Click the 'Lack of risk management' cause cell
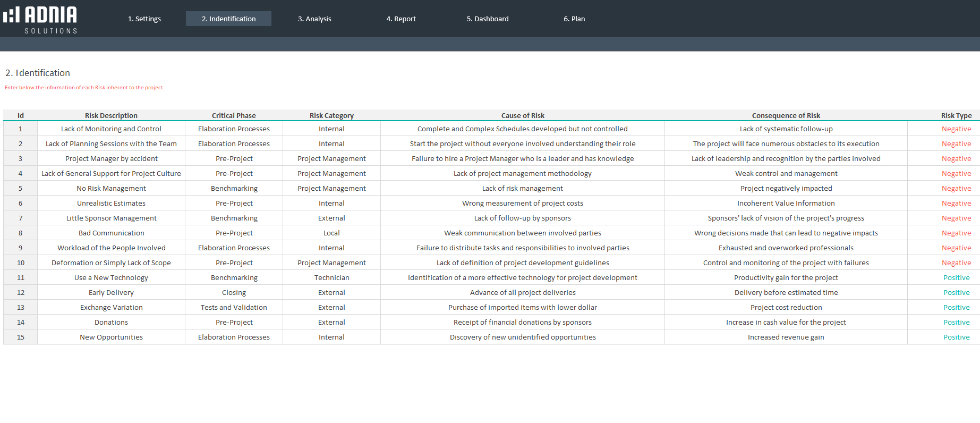Image resolution: width=980 pixels, height=423 pixels. (x=523, y=188)
